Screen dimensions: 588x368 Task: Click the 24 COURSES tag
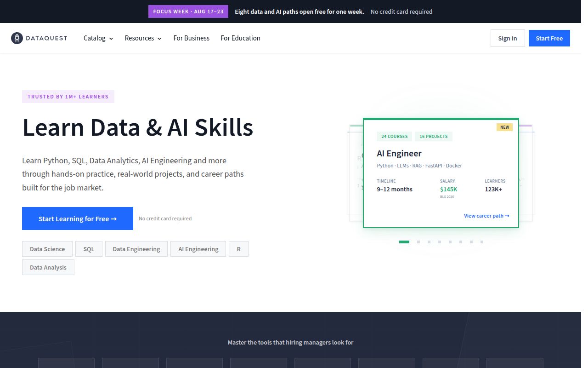point(395,137)
